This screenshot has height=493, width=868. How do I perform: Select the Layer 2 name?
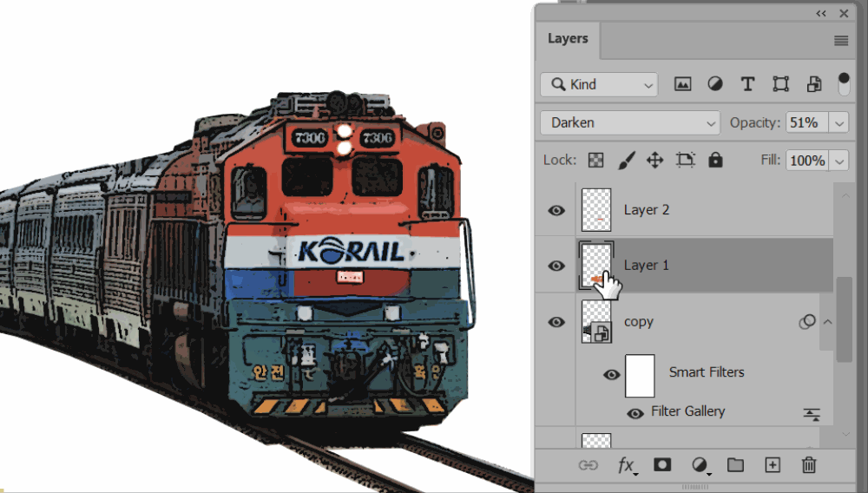(x=647, y=210)
